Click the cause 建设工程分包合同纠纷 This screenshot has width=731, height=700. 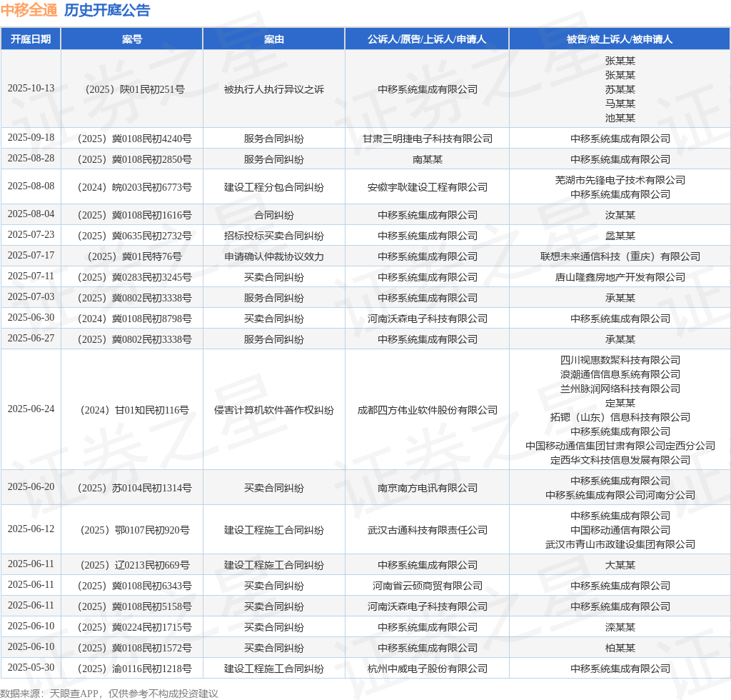click(x=273, y=187)
